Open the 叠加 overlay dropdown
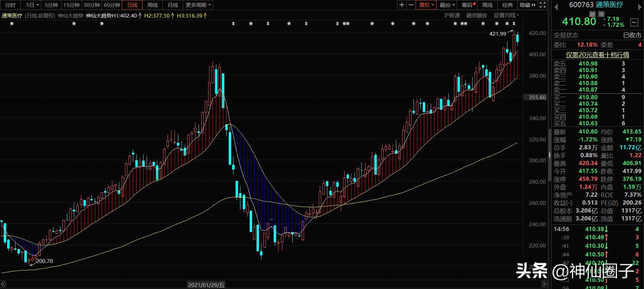This screenshot has height=289, width=644. 447,5
